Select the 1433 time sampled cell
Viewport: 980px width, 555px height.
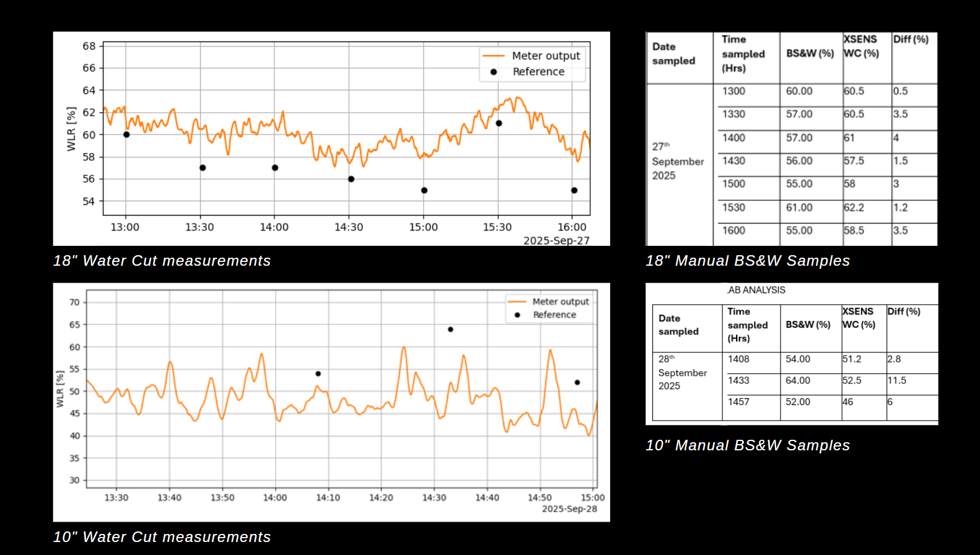[738, 380]
